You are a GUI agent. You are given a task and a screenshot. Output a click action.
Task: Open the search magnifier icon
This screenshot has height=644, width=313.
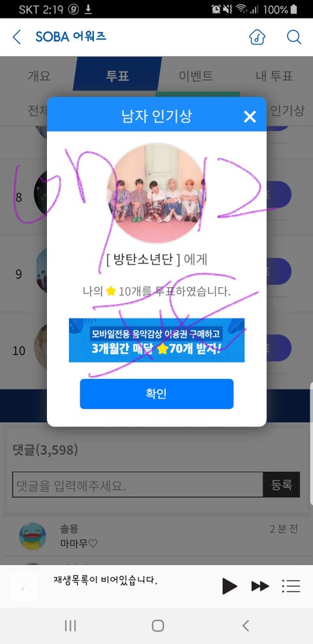click(x=293, y=37)
